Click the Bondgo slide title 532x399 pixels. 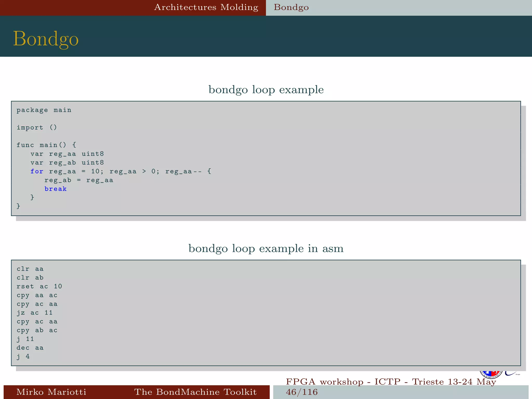tap(46, 39)
